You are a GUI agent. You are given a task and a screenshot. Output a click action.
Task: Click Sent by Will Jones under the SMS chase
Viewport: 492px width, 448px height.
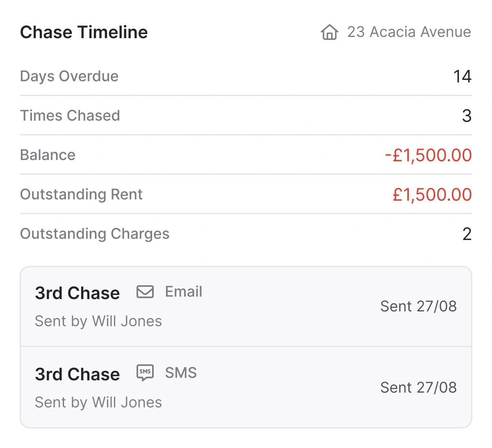[98, 402]
